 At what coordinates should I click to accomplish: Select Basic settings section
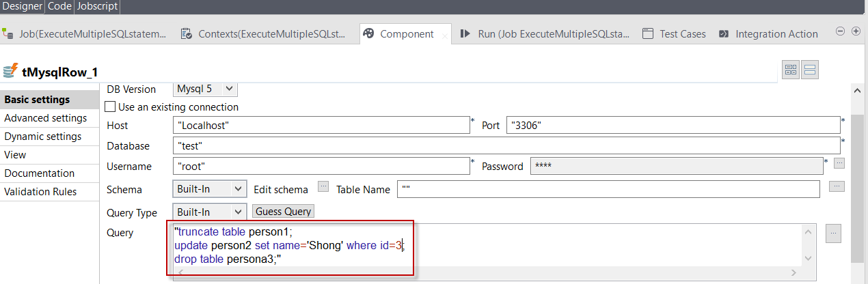click(49, 100)
